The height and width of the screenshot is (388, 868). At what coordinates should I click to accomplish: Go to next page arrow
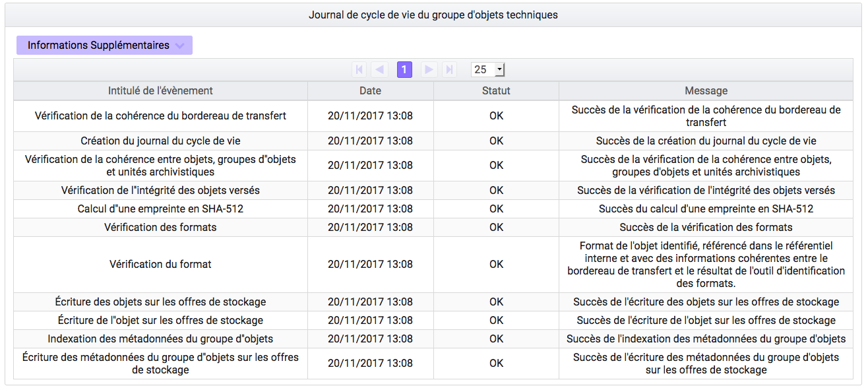coord(429,69)
